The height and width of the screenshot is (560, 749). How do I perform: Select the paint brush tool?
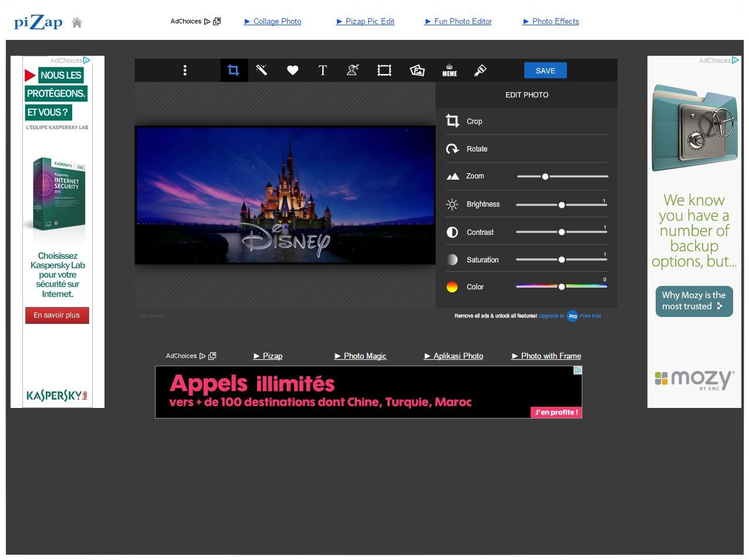pos(480,70)
